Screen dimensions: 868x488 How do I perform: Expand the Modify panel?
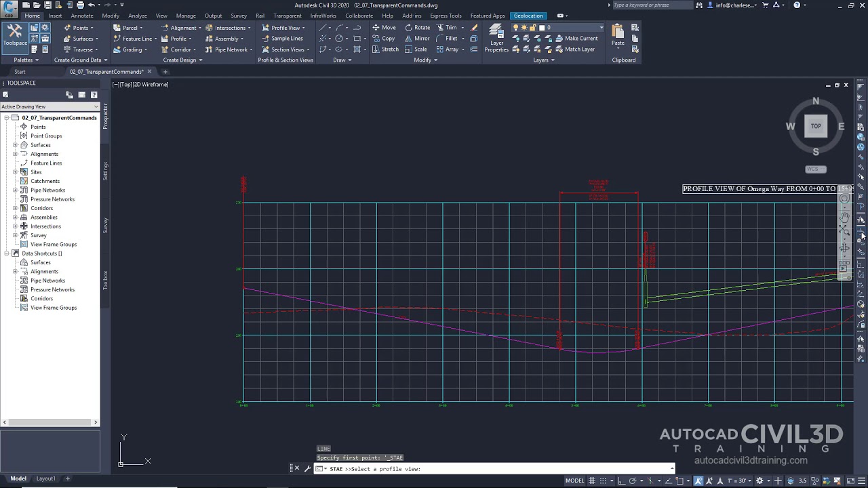[425, 60]
